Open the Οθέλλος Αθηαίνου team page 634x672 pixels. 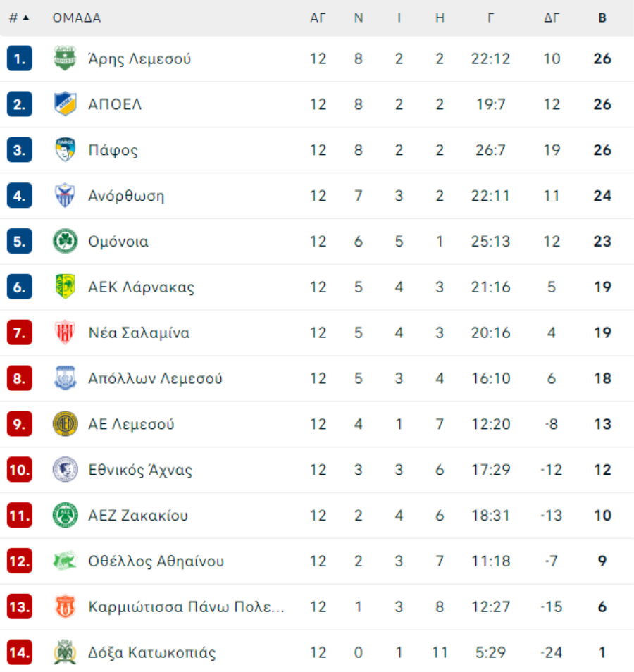tap(156, 561)
